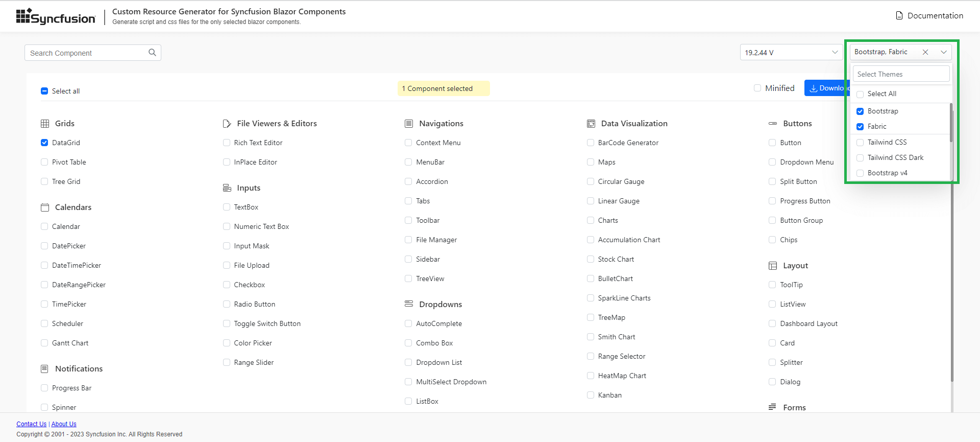
Task: Focus the Select Themes filter field
Action: [x=901, y=74]
